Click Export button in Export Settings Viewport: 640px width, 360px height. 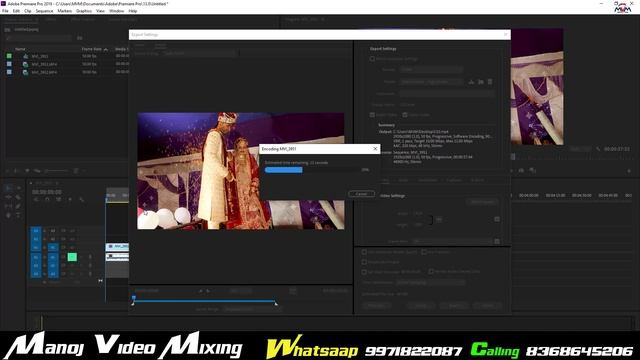click(453, 305)
